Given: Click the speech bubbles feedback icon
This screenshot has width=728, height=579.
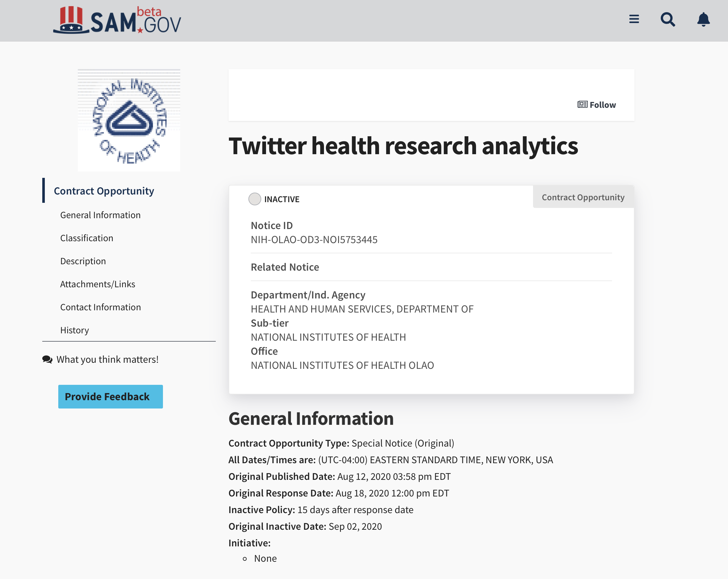Looking at the screenshot, I should point(47,359).
